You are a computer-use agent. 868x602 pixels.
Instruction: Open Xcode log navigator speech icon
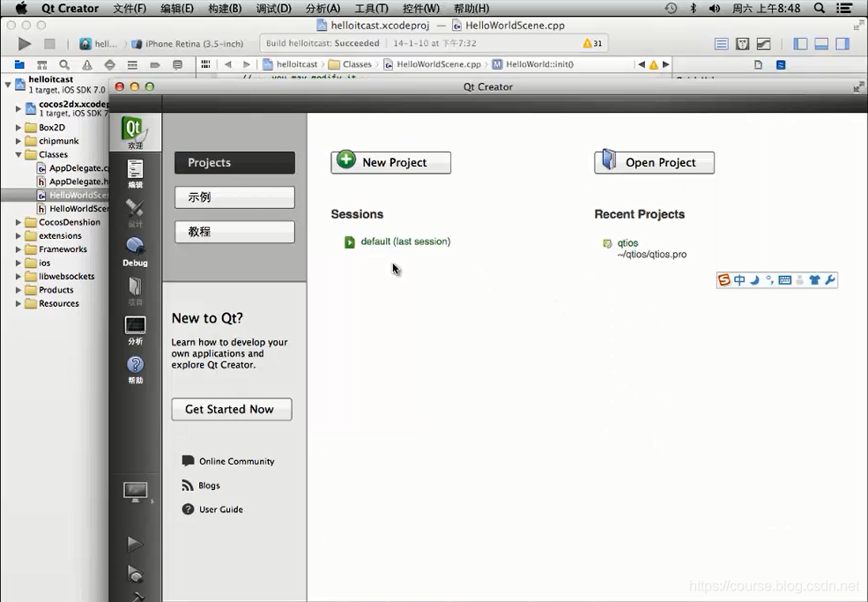[x=178, y=65]
